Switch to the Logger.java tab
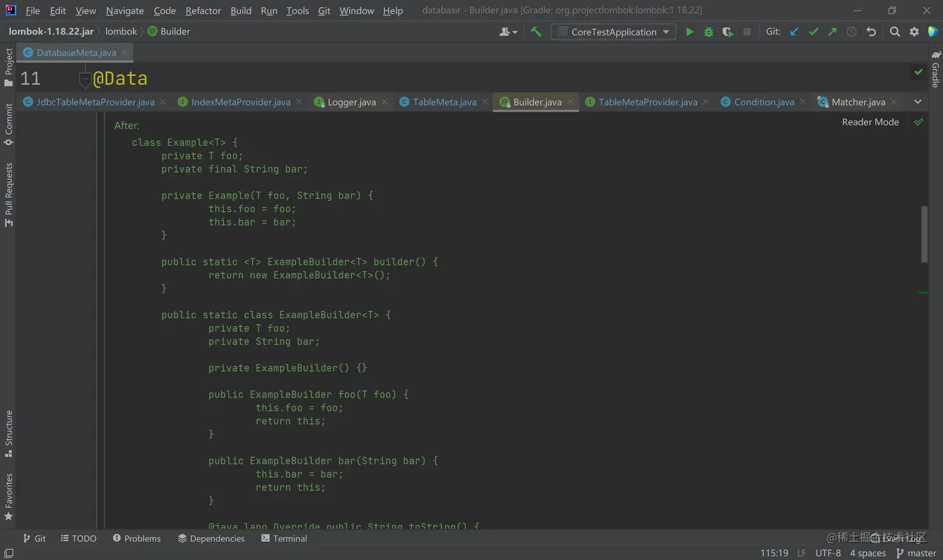The image size is (943, 560). (x=352, y=102)
